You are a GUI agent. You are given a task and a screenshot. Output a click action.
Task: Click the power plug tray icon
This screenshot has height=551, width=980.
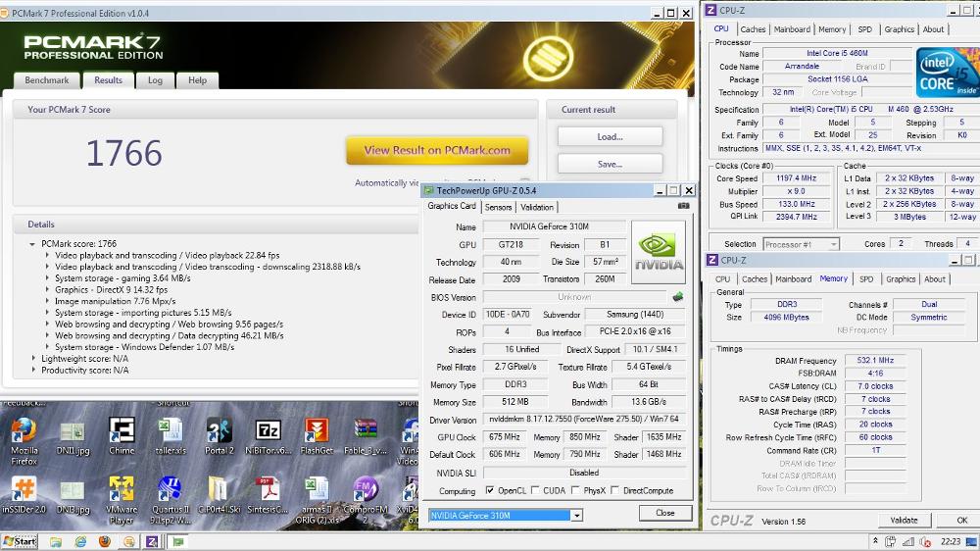[891, 541]
